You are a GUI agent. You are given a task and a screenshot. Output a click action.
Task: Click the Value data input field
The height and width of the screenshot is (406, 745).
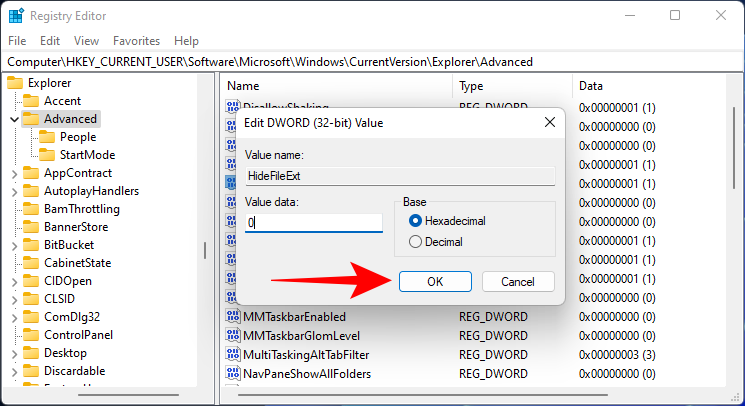click(x=314, y=222)
